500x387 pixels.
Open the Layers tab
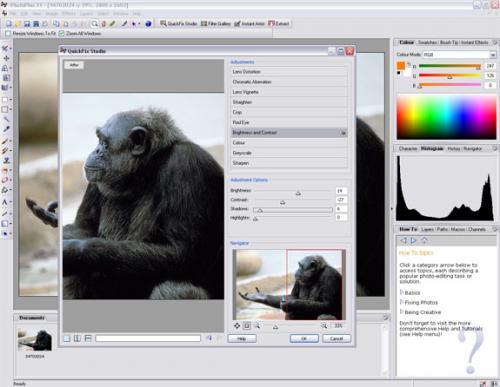[x=427, y=229]
